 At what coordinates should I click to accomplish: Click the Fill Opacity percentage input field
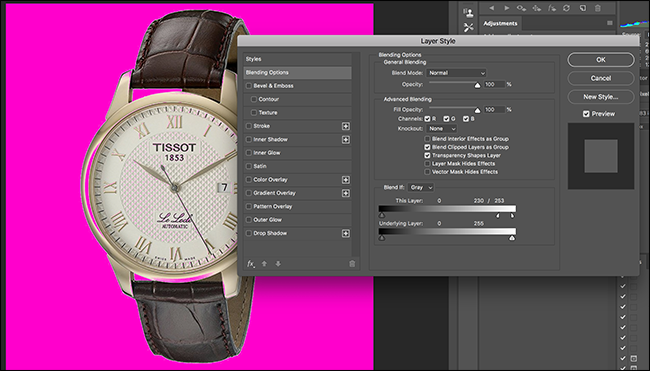[494, 110]
